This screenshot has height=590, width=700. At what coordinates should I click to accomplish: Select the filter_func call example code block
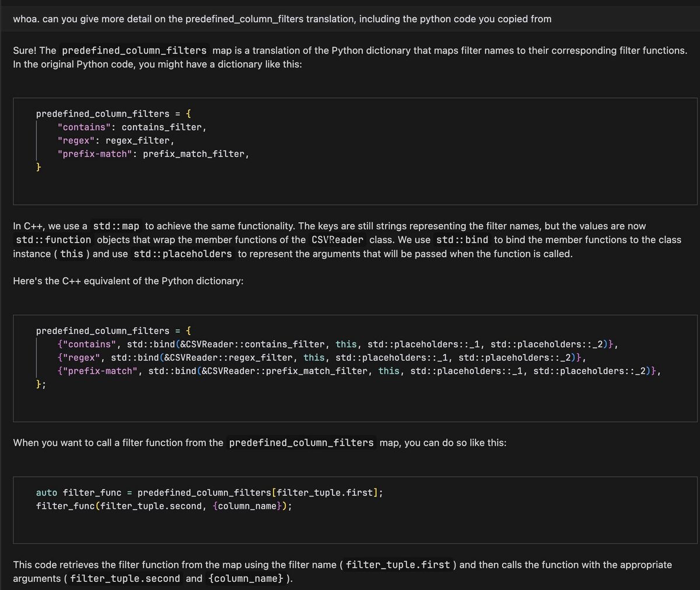350,508
